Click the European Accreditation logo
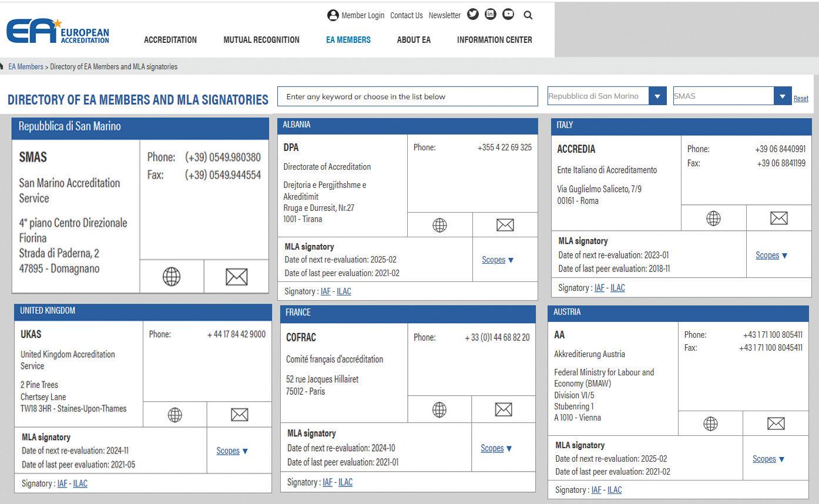The image size is (819, 504). [58, 31]
